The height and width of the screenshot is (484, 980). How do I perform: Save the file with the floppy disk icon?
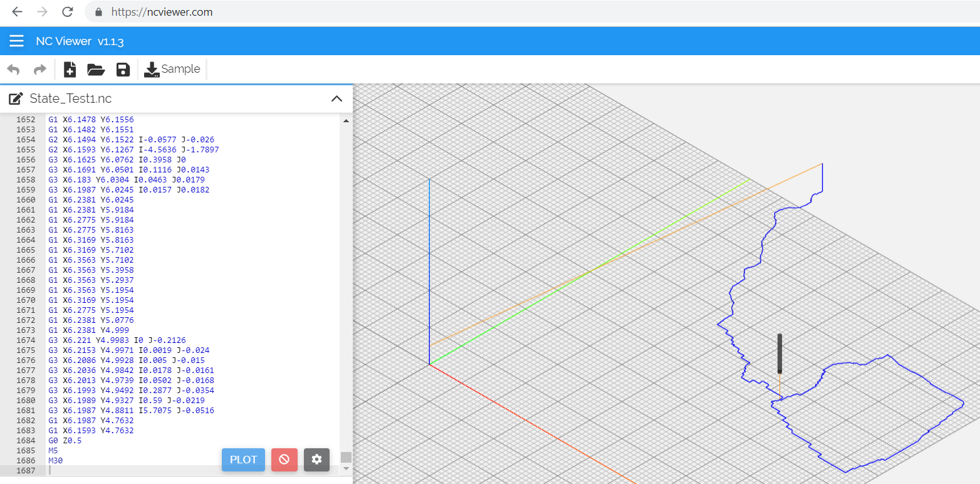tap(123, 69)
